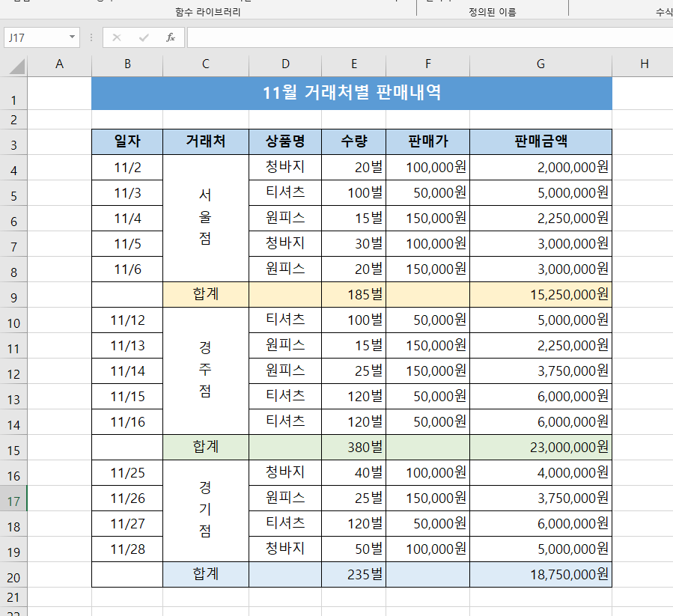Select column C header
The height and width of the screenshot is (616, 673).
click(206, 64)
